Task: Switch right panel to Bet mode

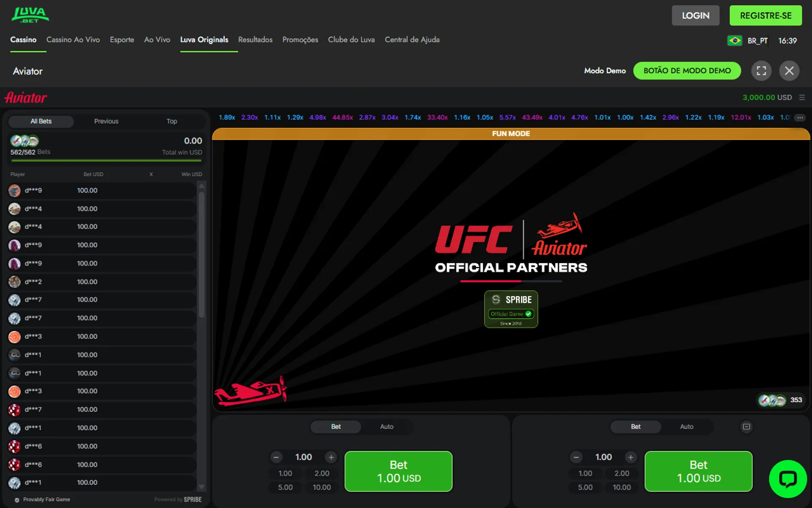Action: pyautogui.click(x=636, y=427)
